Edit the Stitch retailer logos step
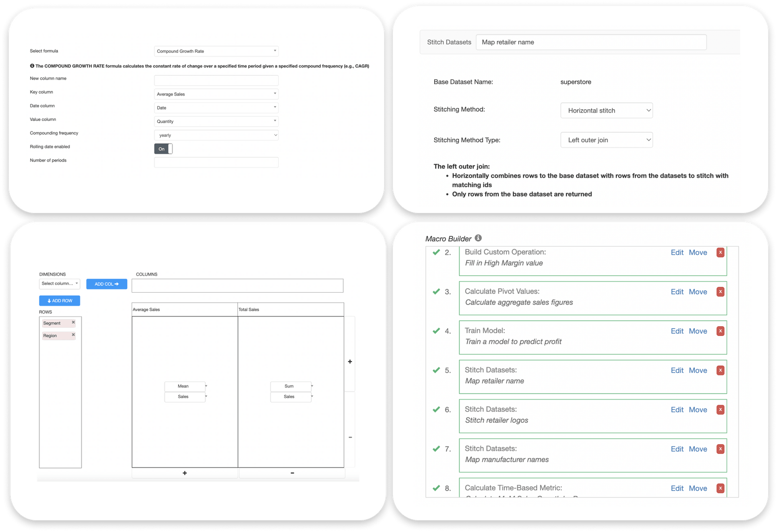This screenshot has width=777, height=532. pyautogui.click(x=677, y=410)
